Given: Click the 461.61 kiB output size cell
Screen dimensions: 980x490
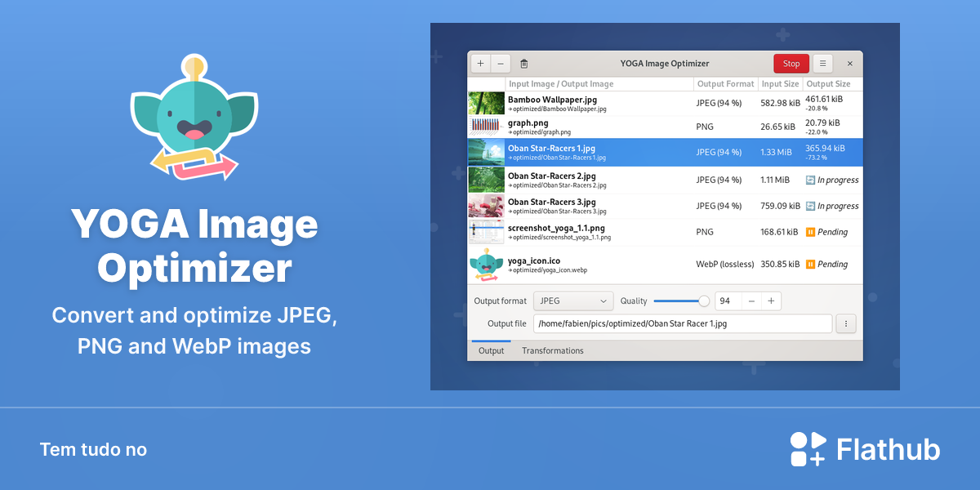Looking at the screenshot, I should click(824, 99).
